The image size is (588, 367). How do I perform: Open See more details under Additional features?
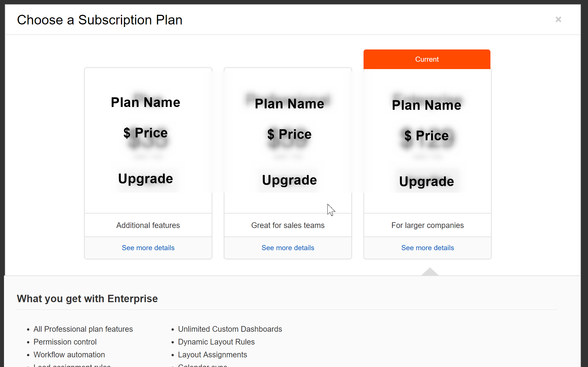(148, 248)
